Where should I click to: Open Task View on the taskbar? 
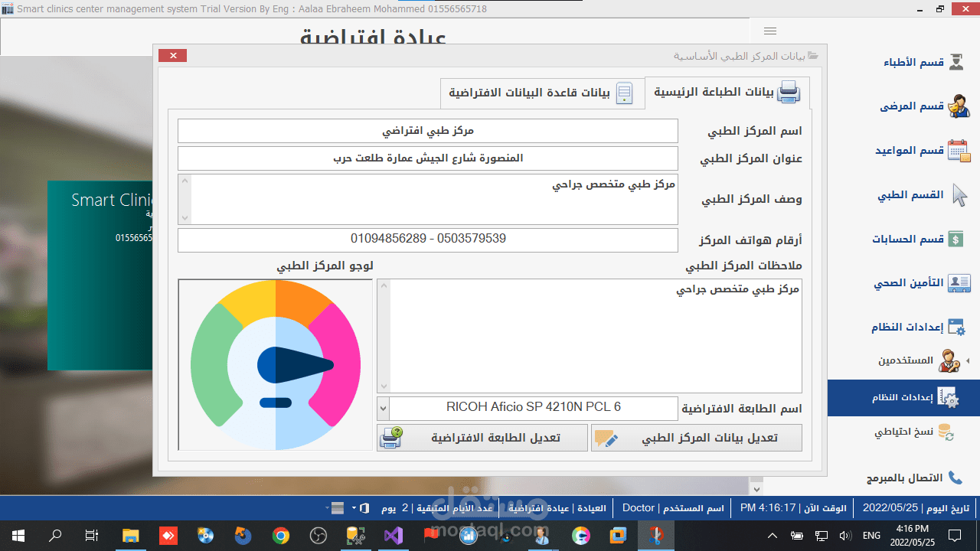coord(92,535)
